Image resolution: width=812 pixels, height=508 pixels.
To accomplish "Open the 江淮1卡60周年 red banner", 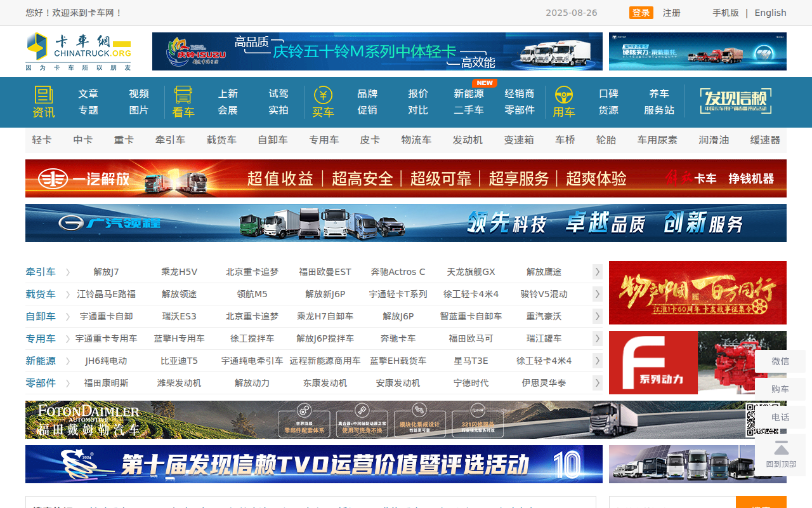I will point(698,293).
